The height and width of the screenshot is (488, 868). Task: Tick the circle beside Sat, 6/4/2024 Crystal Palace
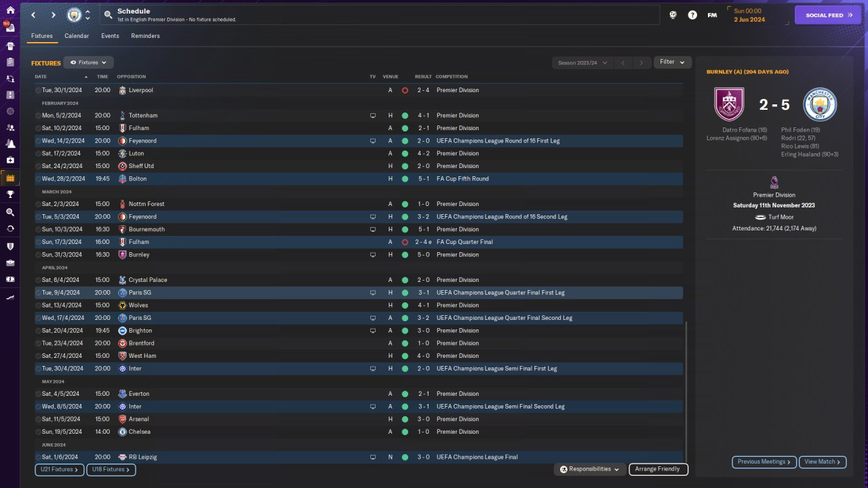click(38, 280)
